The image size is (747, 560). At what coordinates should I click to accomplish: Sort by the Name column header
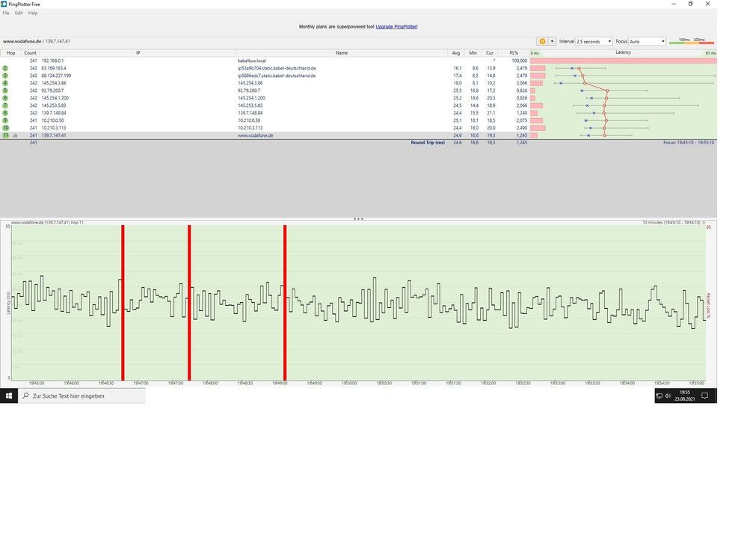342,53
